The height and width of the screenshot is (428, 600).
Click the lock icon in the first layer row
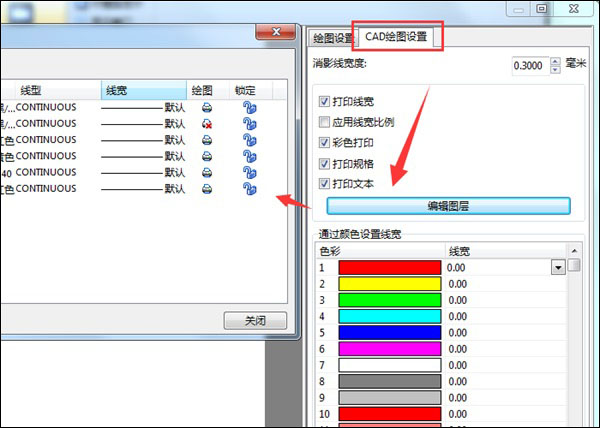click(249, 107)
